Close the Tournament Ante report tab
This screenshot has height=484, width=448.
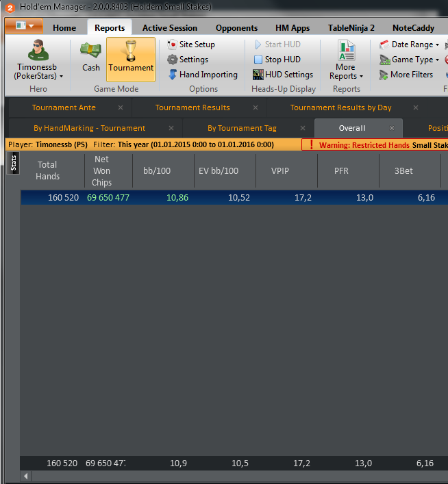coord(121,107)
